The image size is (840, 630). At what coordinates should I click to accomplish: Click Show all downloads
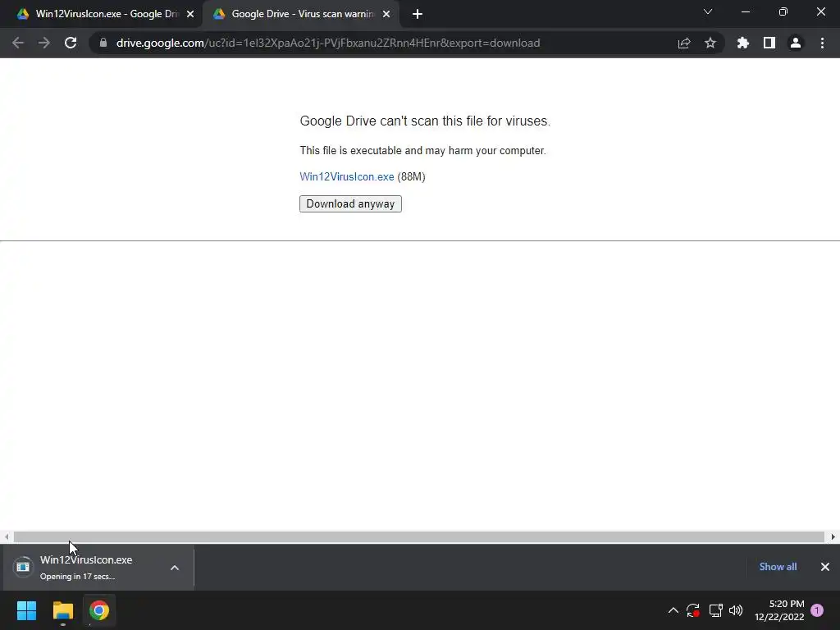coord(778,567)
